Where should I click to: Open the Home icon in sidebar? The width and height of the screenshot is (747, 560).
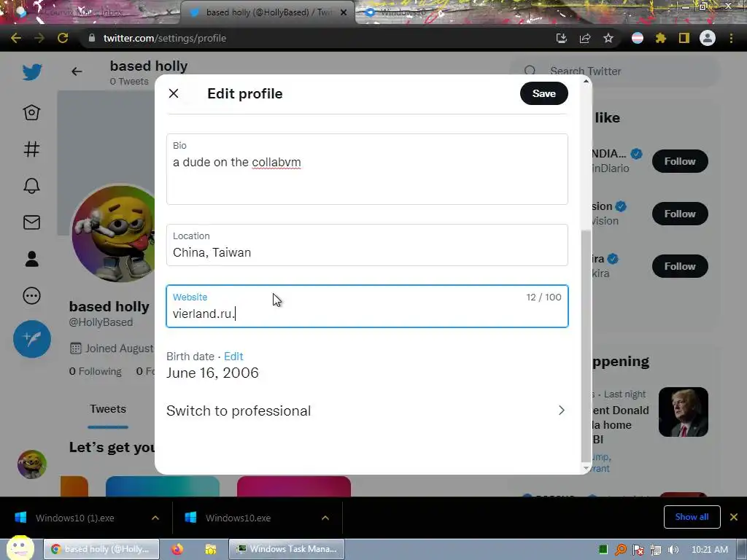[x=31, y=112]
